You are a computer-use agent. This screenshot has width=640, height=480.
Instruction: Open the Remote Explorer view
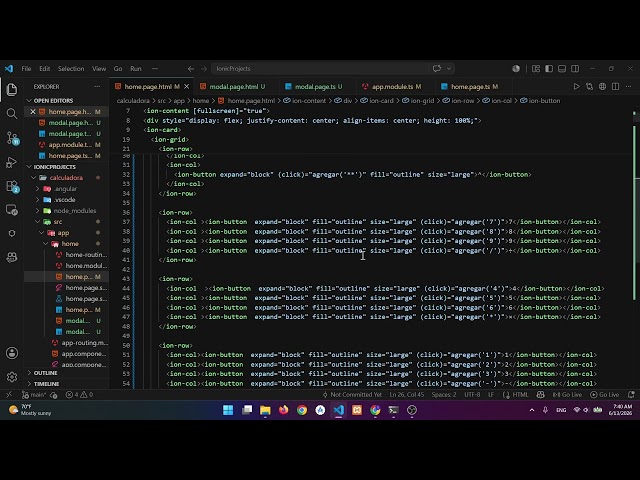click(x=12, y=210)
